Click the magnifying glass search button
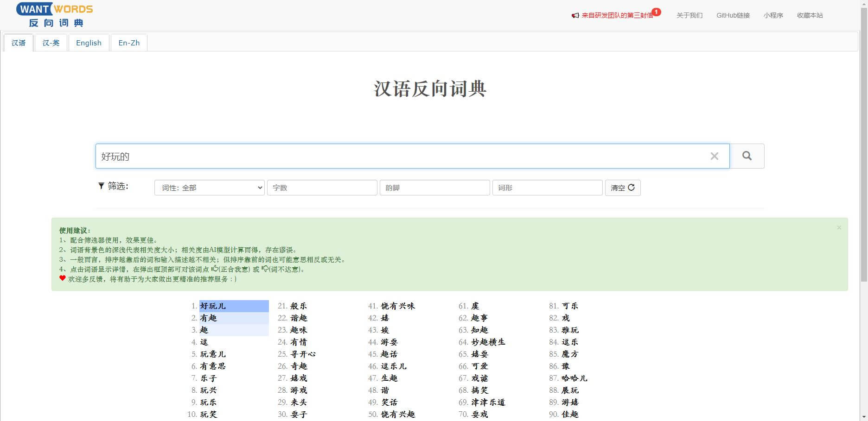 (x=747, y=156)
